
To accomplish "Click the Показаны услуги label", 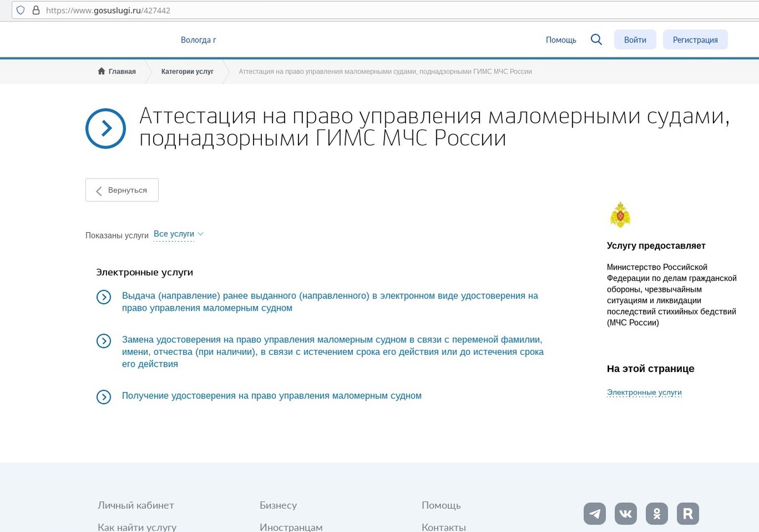I will click(x=117, y=235).
